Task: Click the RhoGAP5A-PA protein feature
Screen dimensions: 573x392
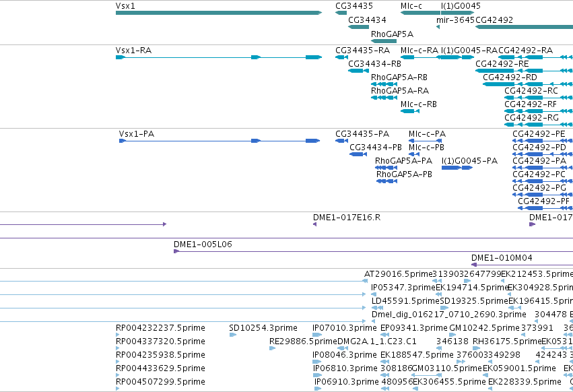Action: point(386,168)
